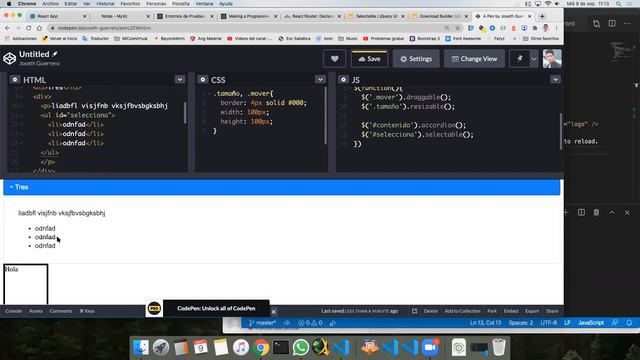Expand JS panel dropdown chevron

[x=555, y=80]
